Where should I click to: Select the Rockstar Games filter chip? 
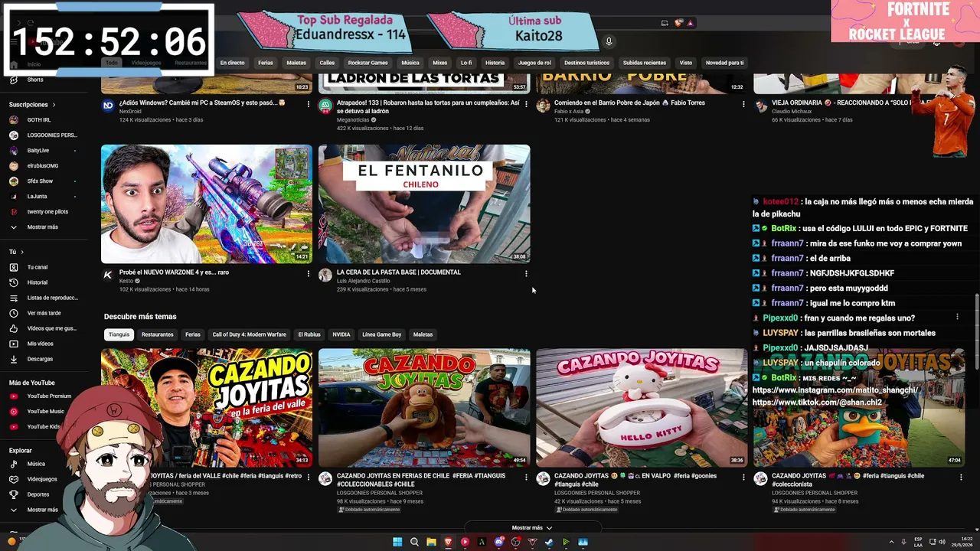click(367, 63)
